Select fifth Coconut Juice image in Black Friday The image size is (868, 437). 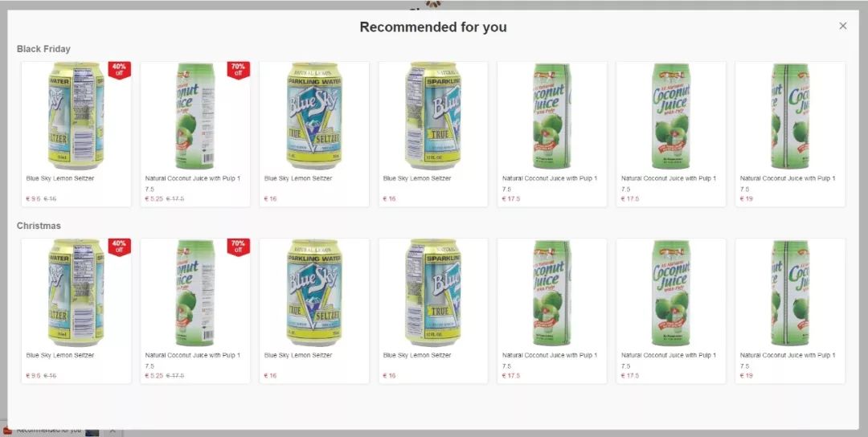(x=552, y=116)
